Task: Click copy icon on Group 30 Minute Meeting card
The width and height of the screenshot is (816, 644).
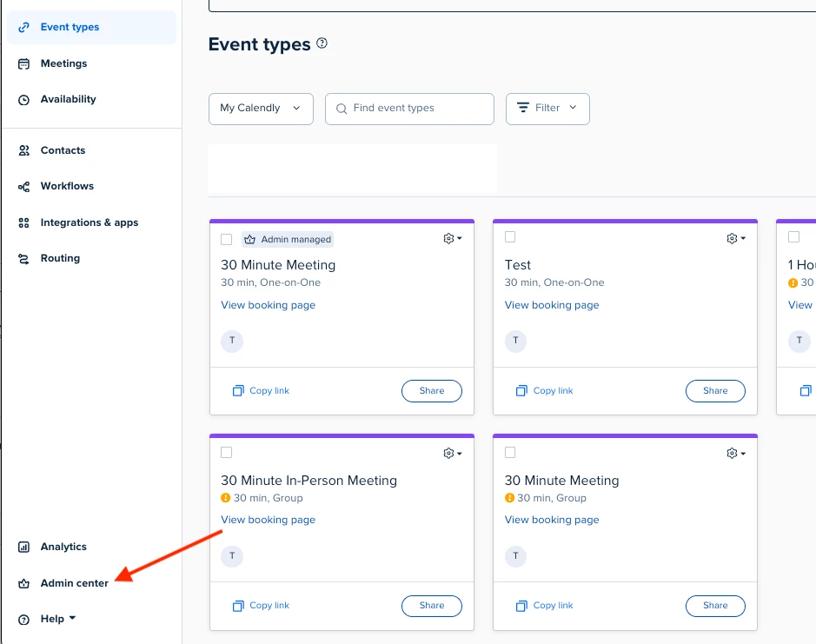Action: point(521,606)
